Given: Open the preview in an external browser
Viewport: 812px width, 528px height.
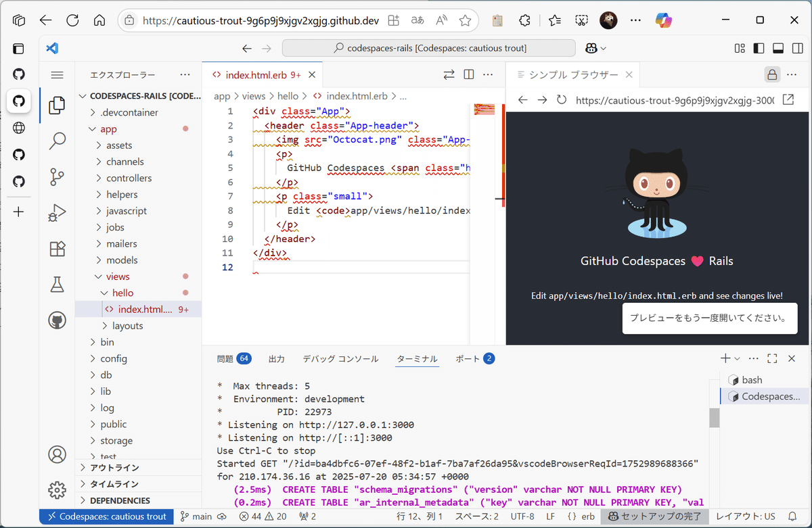Looking at the screenshot, I should 788,100.
